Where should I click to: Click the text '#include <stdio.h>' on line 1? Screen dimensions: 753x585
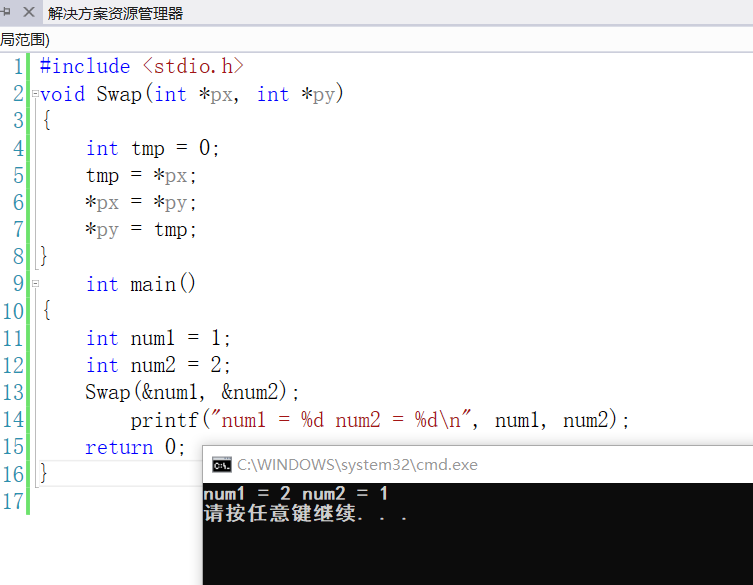142,66
